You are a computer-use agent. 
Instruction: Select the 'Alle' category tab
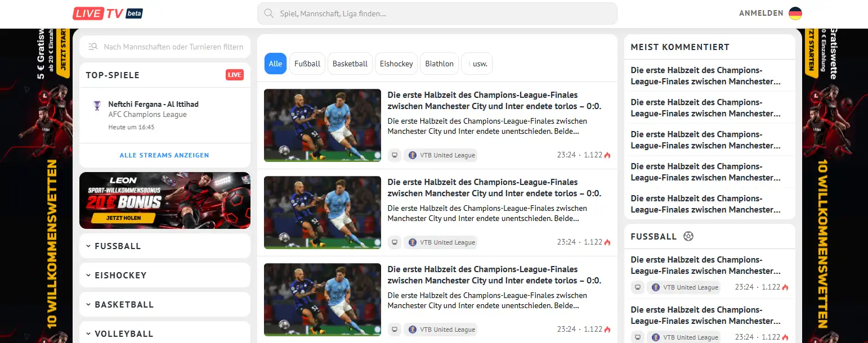275,64
